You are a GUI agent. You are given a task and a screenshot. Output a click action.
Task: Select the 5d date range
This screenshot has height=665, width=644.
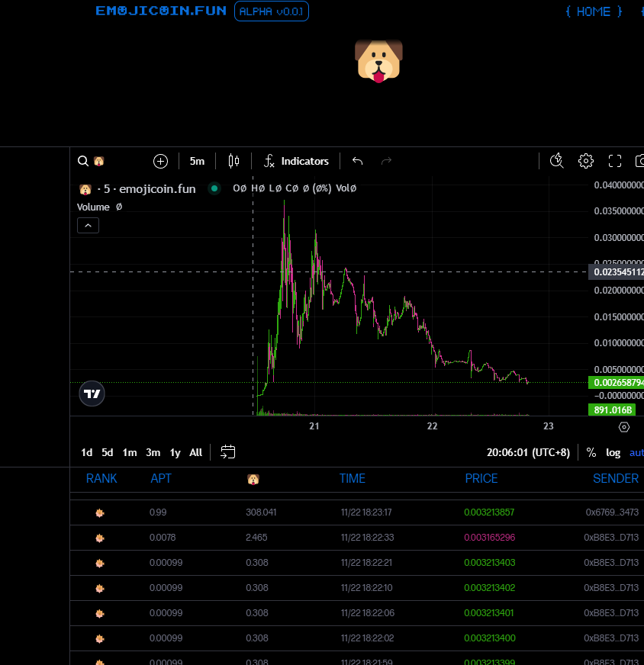108,452
